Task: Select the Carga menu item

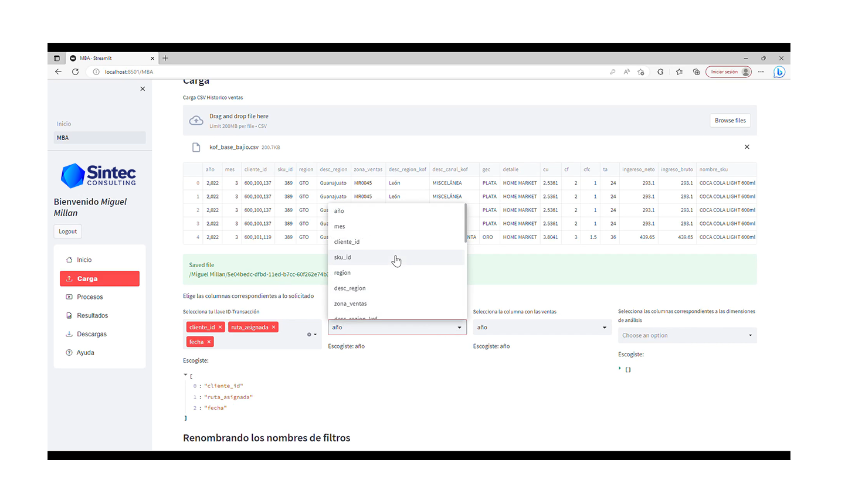Action: tap(100, 278)
